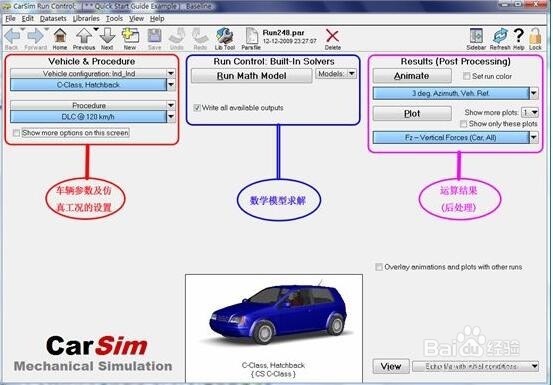Click the Animate button
Screen dimensions: 553x385
tap(412, 76)
